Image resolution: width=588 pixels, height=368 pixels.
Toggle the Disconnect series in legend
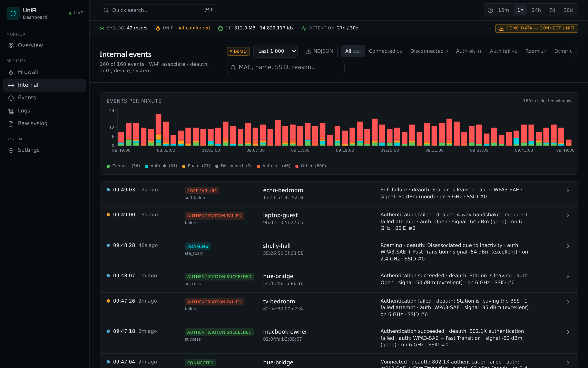233,166
